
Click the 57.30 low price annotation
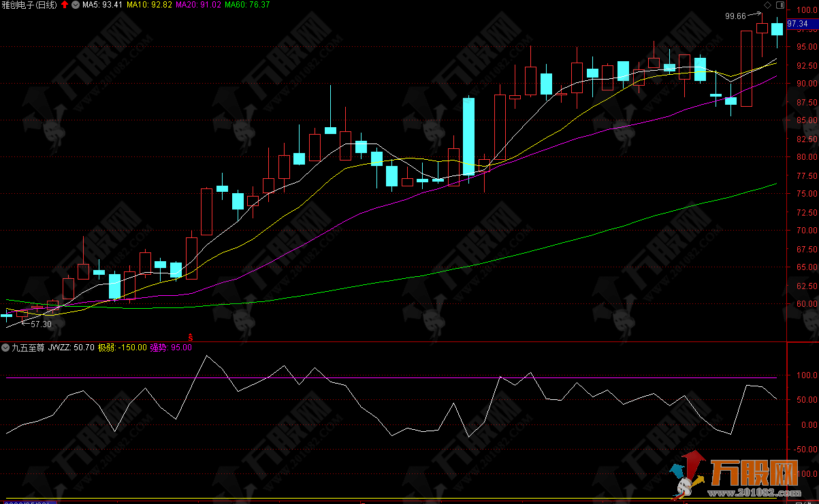click(42, 324)
